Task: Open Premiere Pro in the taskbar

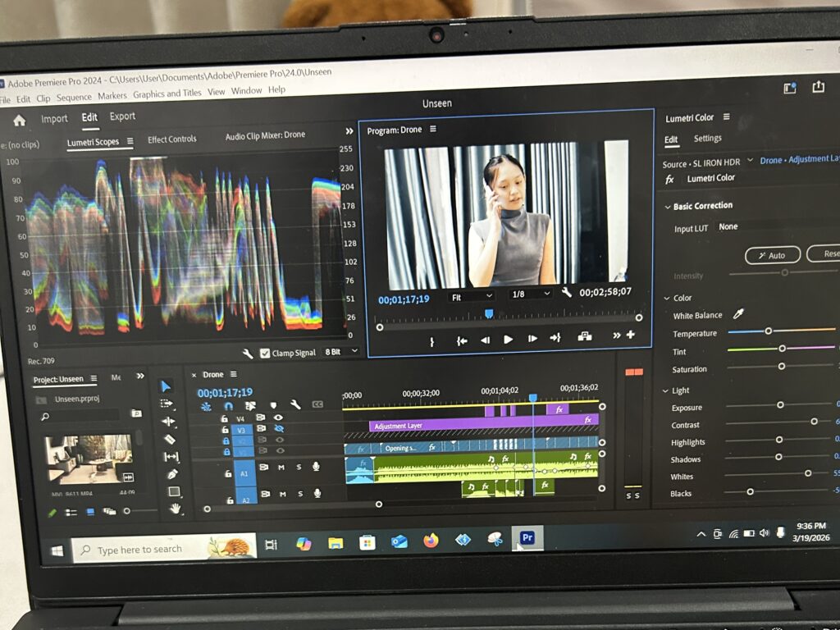Action: pyautogui.click(x=527, y=538)
